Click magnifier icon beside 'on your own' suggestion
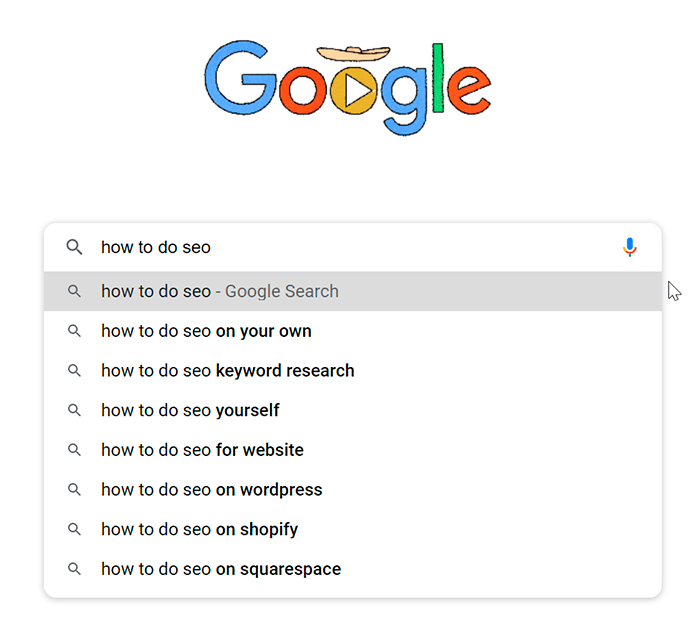Screen dimensions: 700x640 74,331
